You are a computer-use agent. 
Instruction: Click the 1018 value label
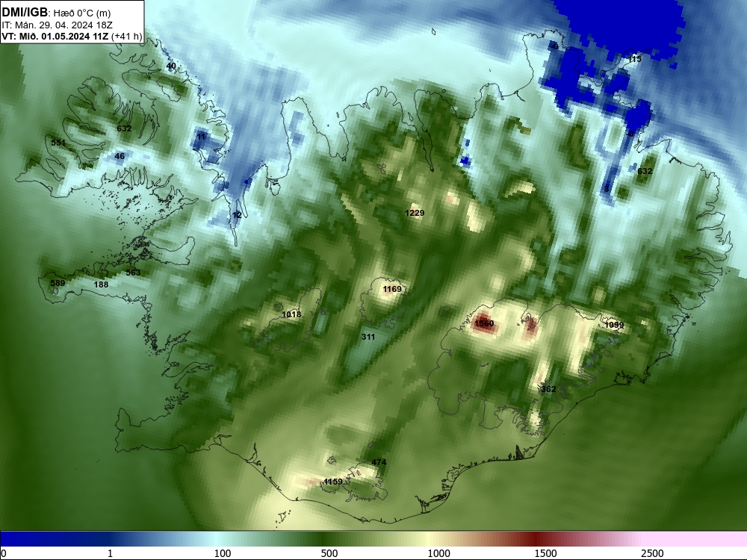pos(291,314)
